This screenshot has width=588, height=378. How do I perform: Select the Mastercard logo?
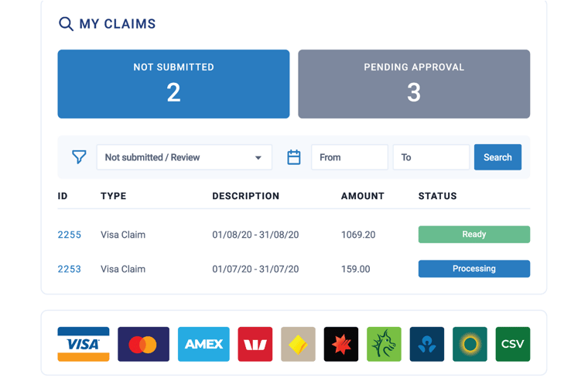[x=143, y=344]
